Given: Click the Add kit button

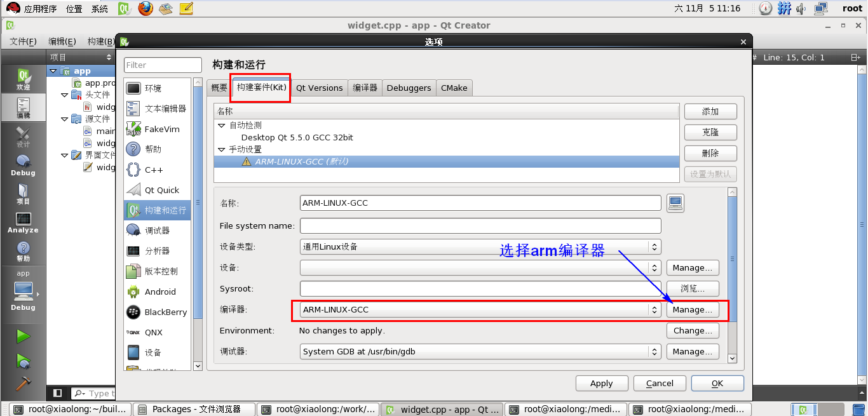Looking at the screenshot, I should click(710, 111).
